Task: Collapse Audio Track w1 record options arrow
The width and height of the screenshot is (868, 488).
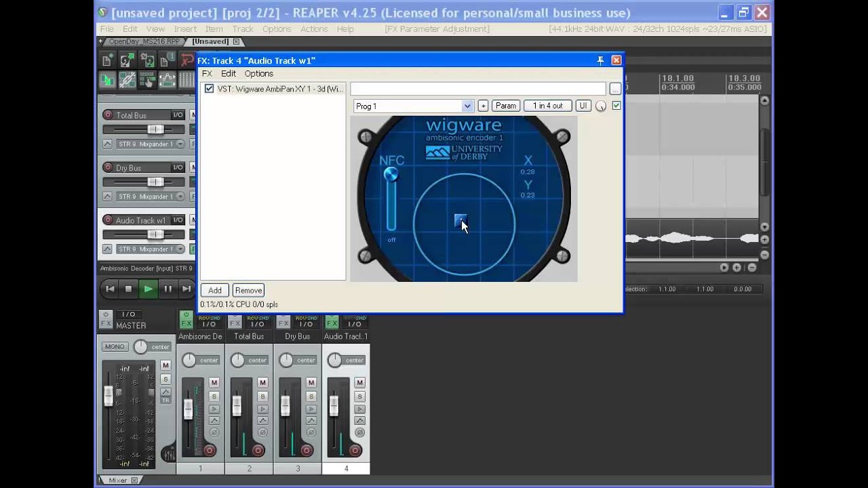Action: 107,249
